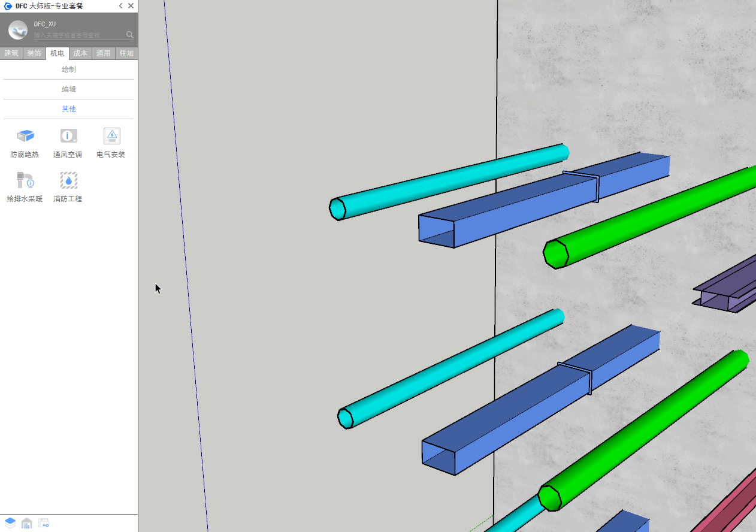
Task: Go to the 通用 tab
Action: (x=104, y=53)
